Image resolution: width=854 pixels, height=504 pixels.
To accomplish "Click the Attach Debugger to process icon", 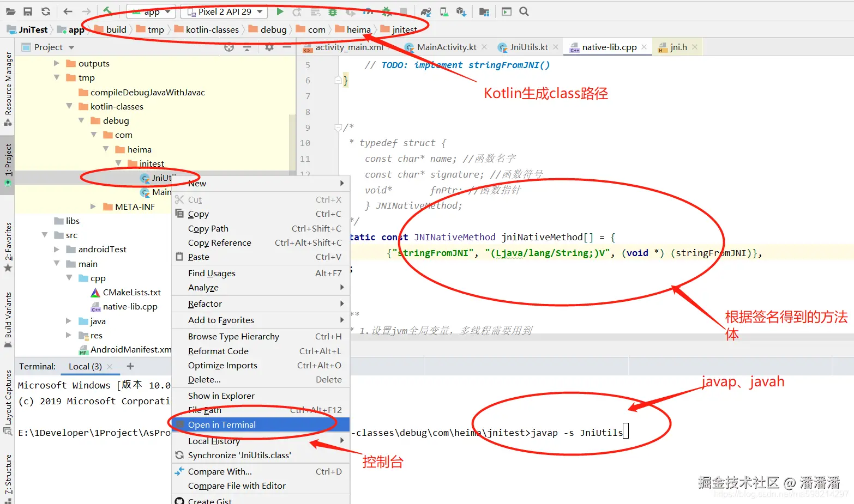I will [x=386, y=11].
